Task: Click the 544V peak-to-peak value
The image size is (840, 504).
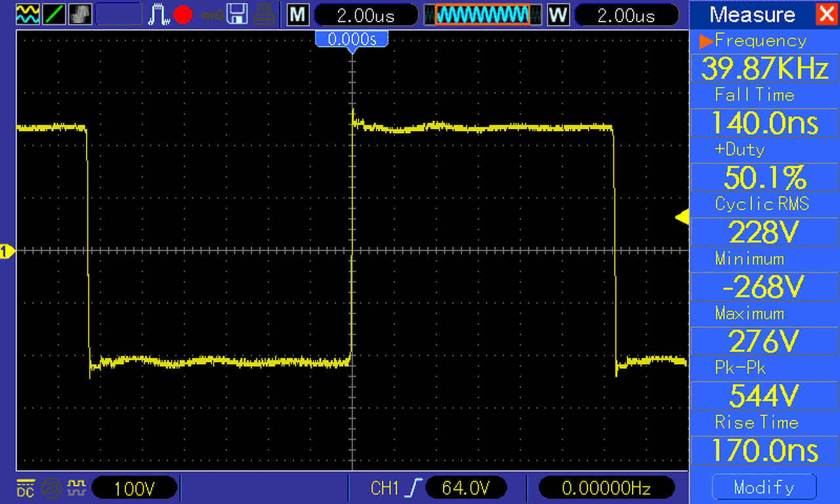Action: (x=765, y=395)
